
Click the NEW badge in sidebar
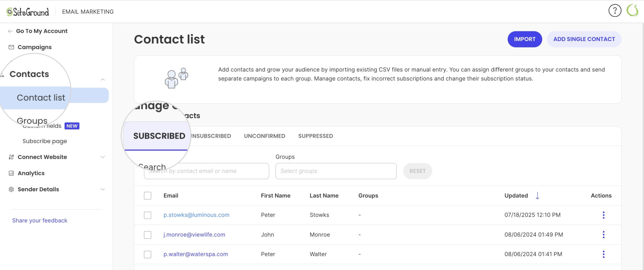[72, 126]
